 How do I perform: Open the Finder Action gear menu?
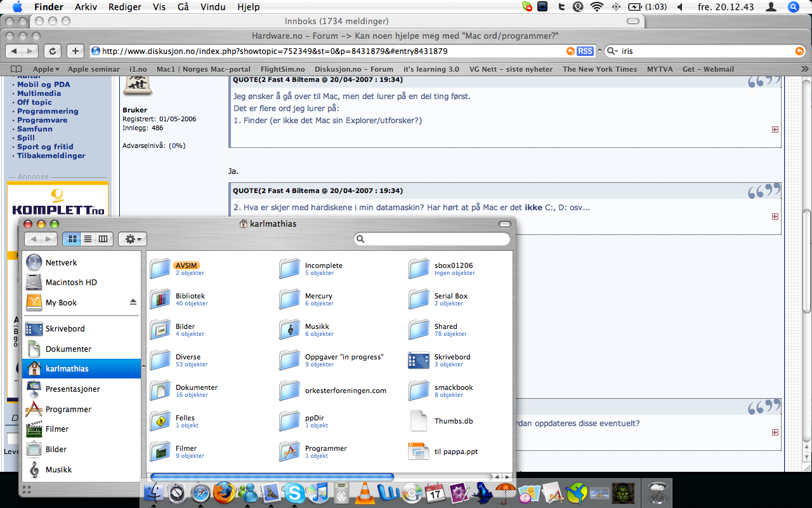[133, 239]
